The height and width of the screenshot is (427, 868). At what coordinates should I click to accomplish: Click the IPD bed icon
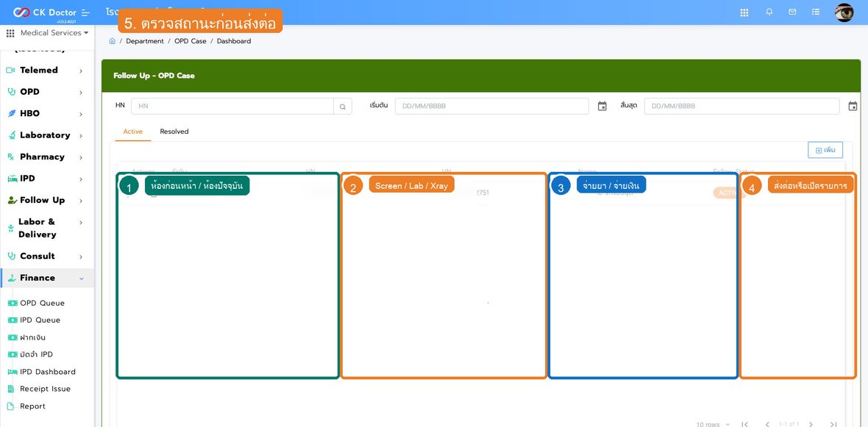(x=11, y=179)
